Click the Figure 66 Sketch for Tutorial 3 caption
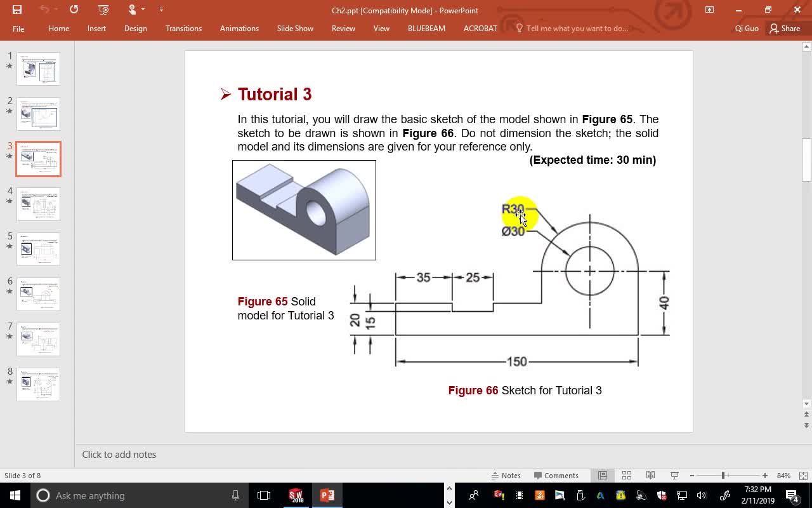 click(525, 391)
